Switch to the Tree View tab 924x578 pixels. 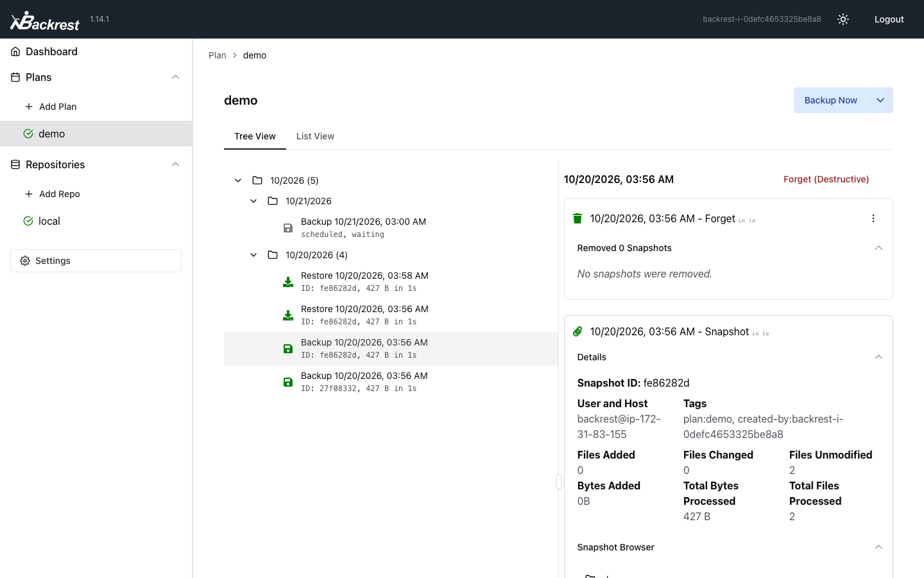point(255,136)
